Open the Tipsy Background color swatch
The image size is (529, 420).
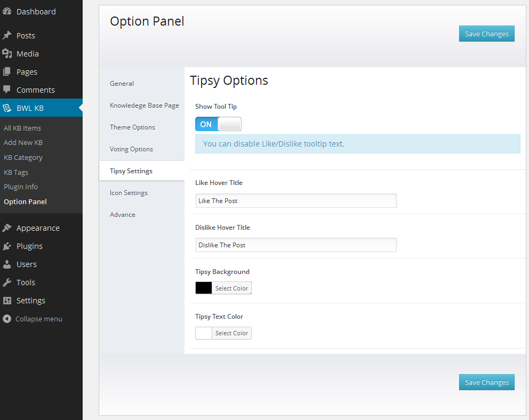(203, 287)
